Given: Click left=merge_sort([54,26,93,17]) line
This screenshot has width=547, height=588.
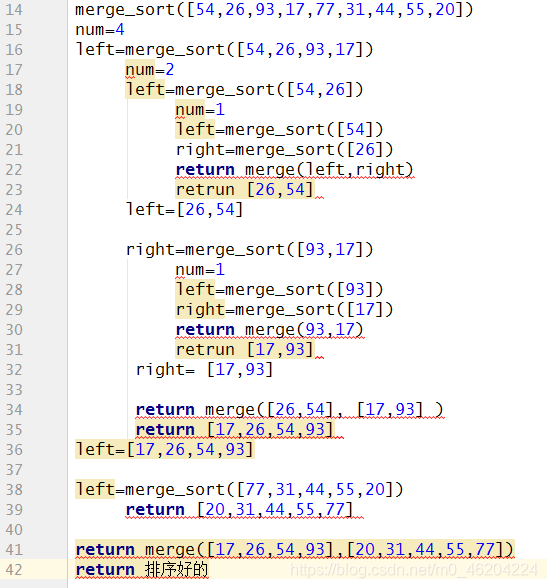Looking at the screenshot, I should point(225,50).
